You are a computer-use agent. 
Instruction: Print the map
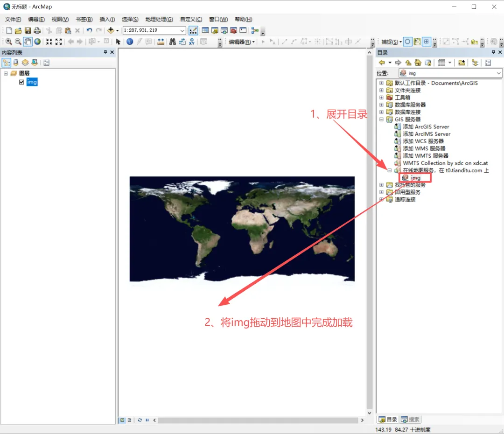(37, 30)
